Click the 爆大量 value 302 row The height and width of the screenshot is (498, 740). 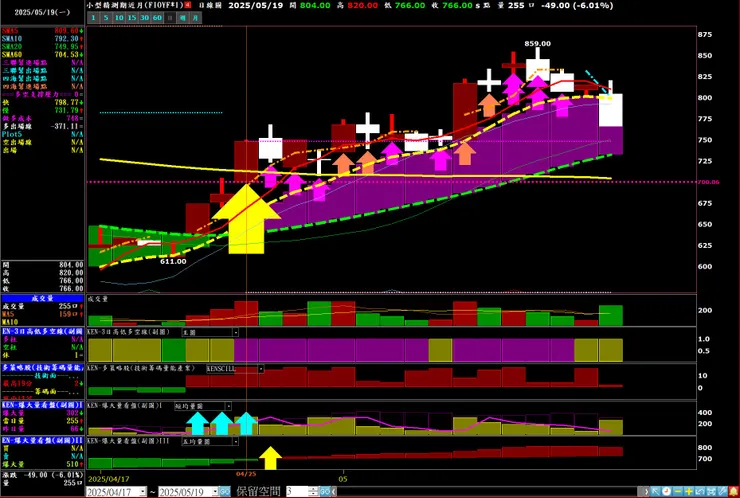42,413
